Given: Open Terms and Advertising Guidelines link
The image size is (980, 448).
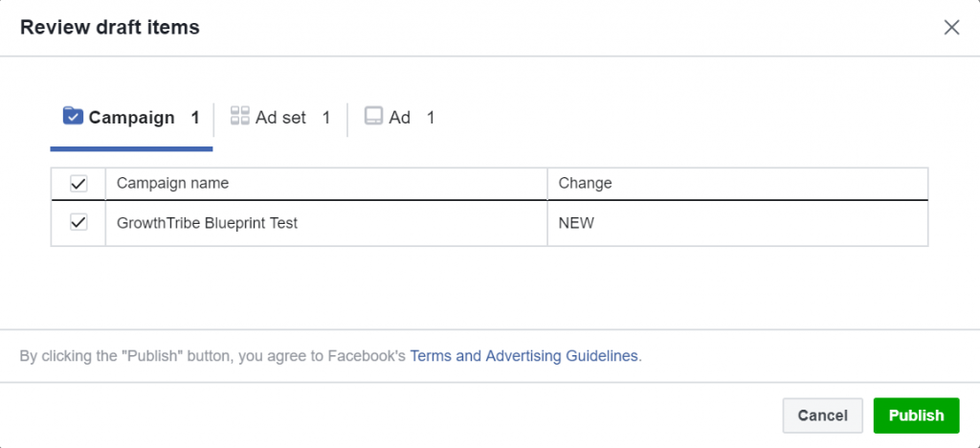Looking at the screenshot, I should [523, 356].
